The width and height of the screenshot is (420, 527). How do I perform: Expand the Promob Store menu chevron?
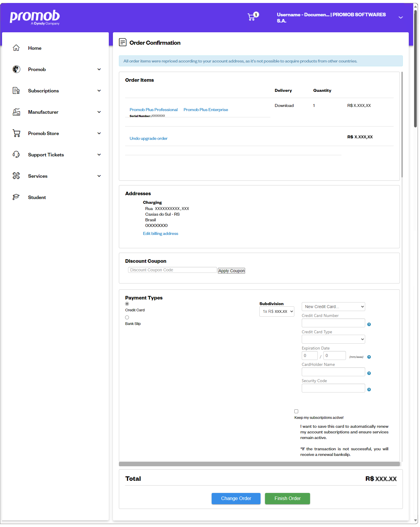[x=99, y=133]
